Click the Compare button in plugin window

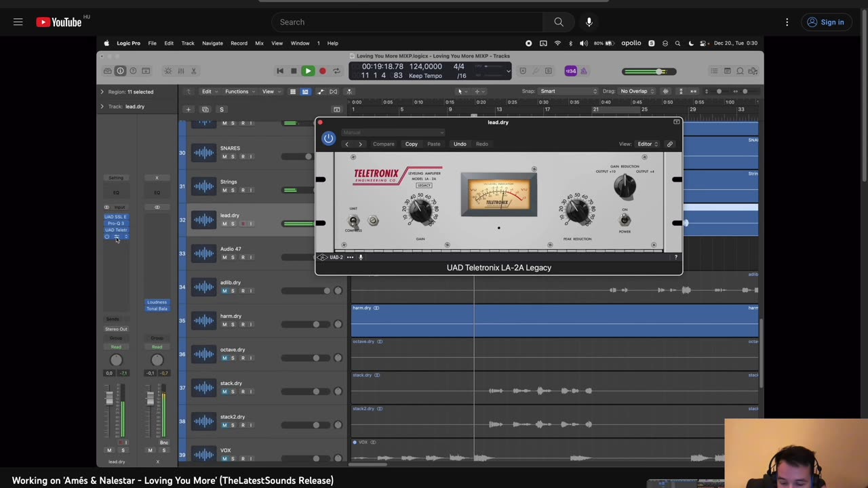pyautogui.click(x=383, y=144)
